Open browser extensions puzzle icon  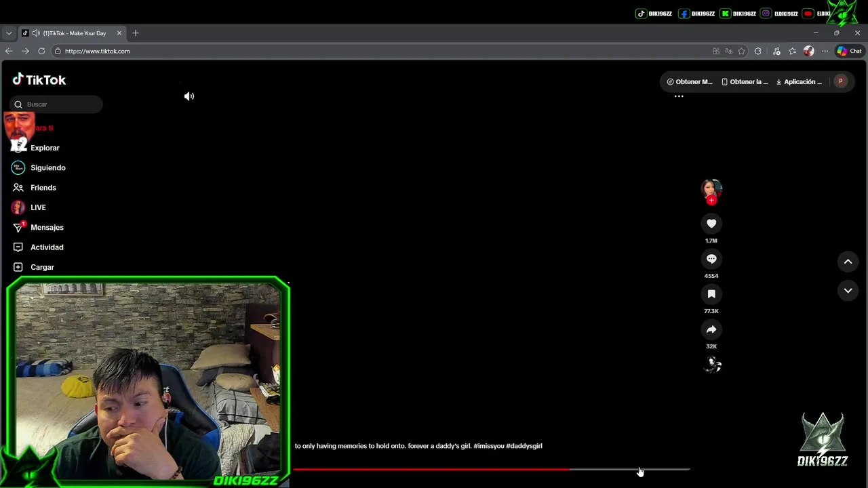pyautogui.click(x=758, y=51)
